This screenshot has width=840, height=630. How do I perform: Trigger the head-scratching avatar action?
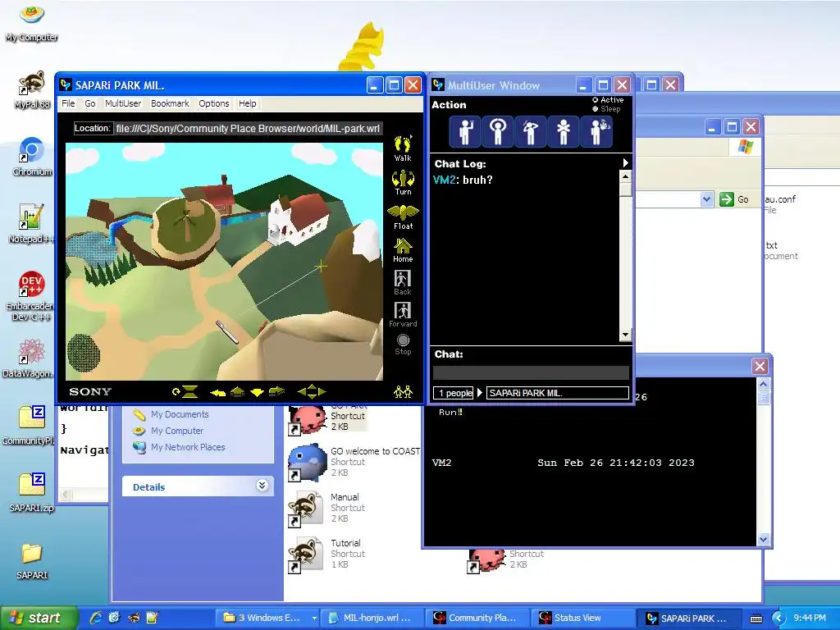tap(531, 131)
